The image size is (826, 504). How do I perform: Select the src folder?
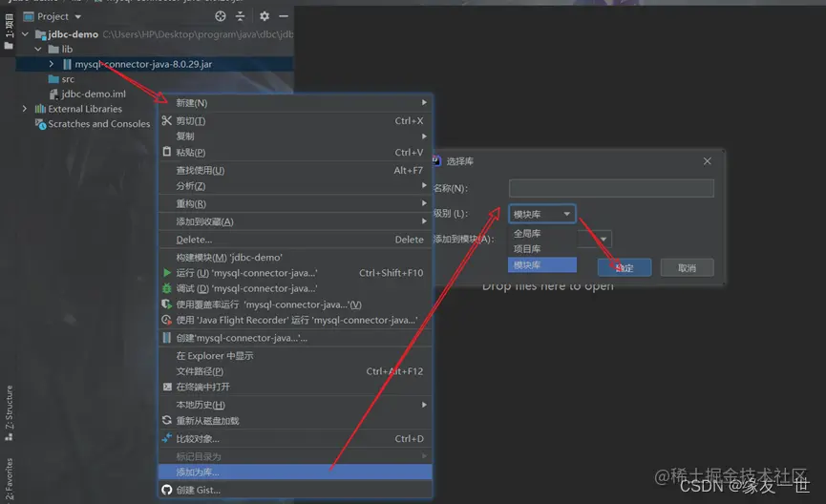point(61,79)
